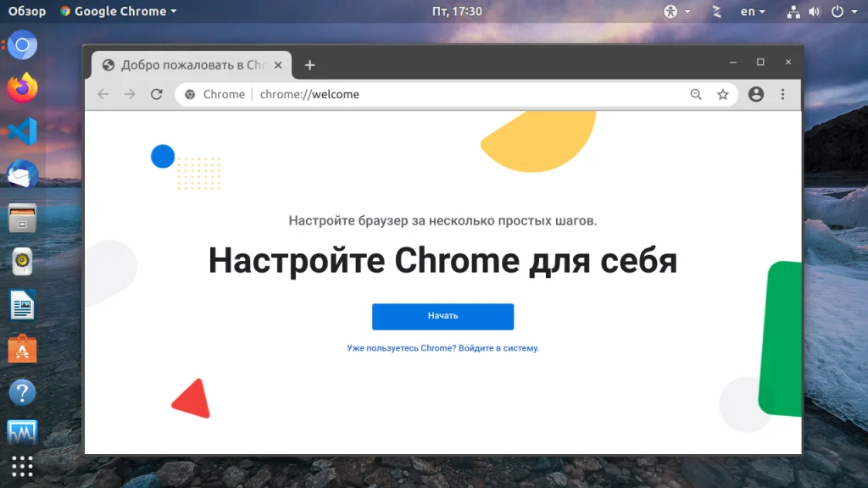This screenshot has height=488, width=868.
Task: Open the clock Пт, 17:30 calendar
Action: coord(457,11)
